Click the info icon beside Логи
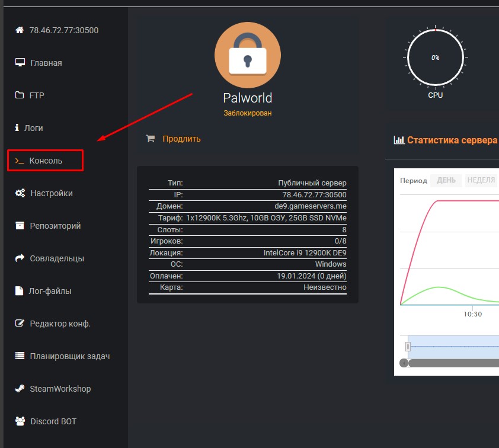Image resolution: width=499 pixels, height=448 pixels. coord(17,128)
